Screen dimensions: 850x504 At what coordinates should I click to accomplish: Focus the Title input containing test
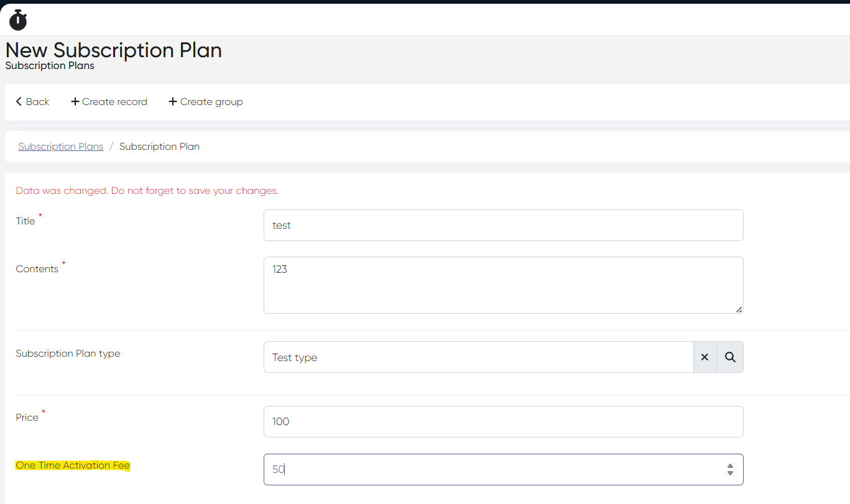[x=503, y=225]
